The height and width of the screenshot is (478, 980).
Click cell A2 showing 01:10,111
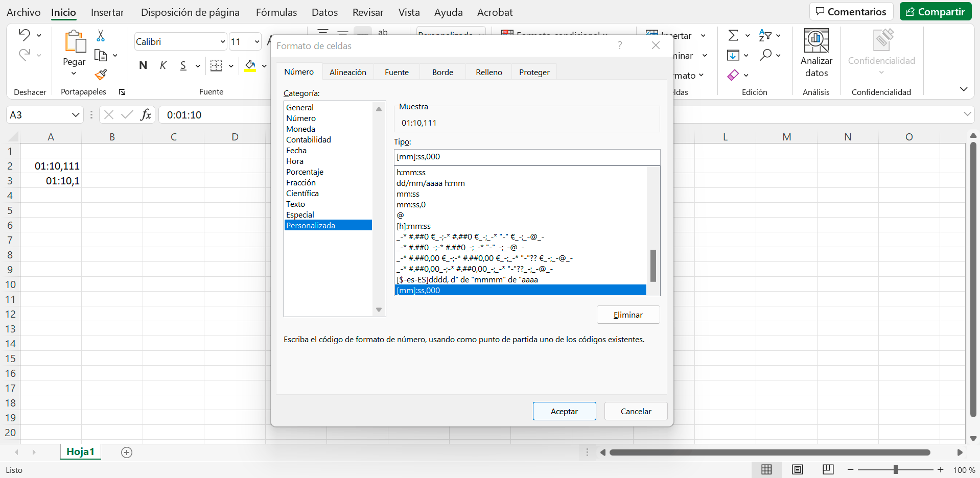pyautogui.click(x=51, y=166)
